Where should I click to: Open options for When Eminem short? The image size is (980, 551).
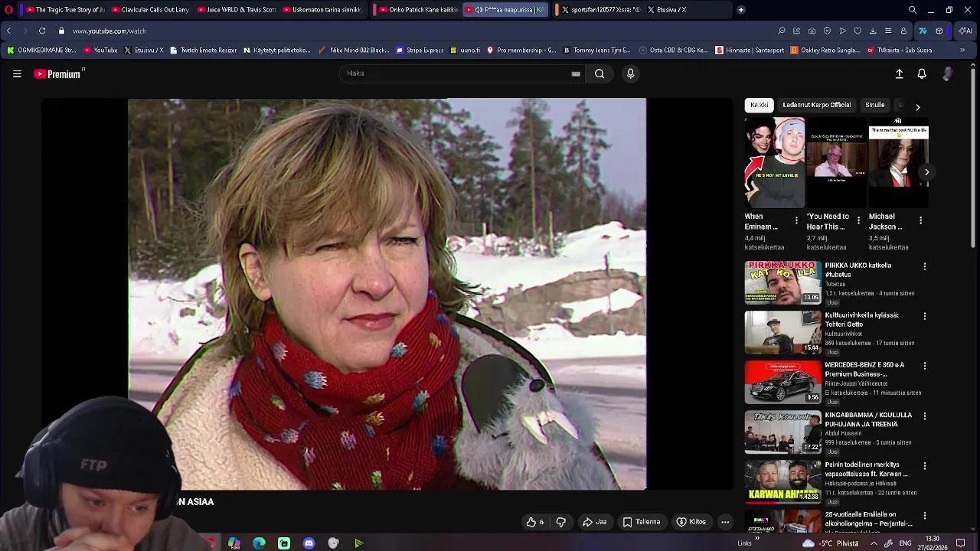(x=796, y=220)
